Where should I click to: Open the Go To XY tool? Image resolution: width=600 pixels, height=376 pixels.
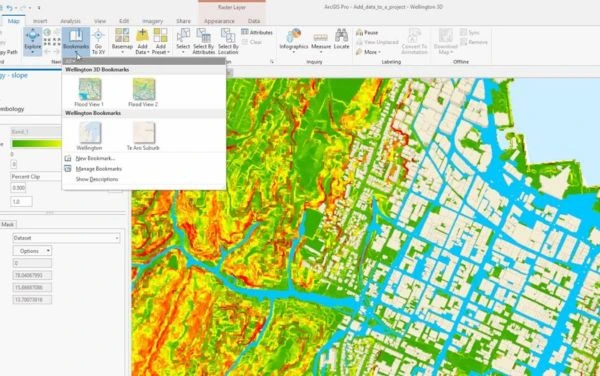pos(98,41)
